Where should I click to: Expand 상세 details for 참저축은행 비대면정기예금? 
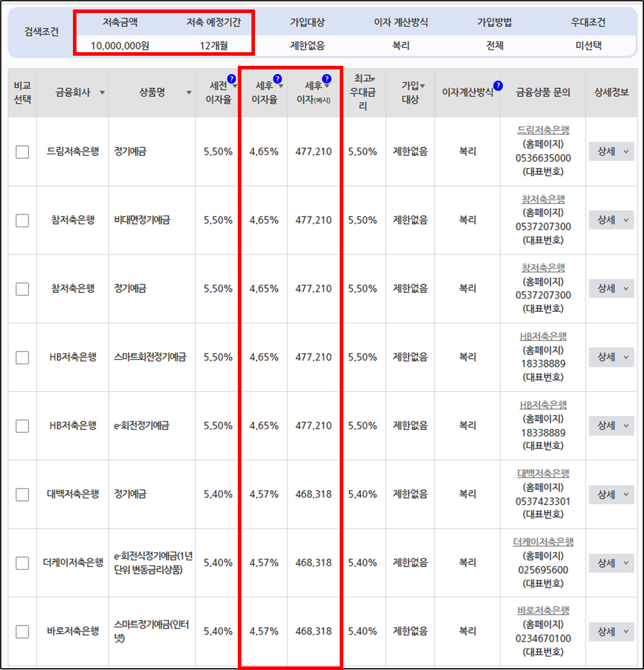[x=611, y=220]
